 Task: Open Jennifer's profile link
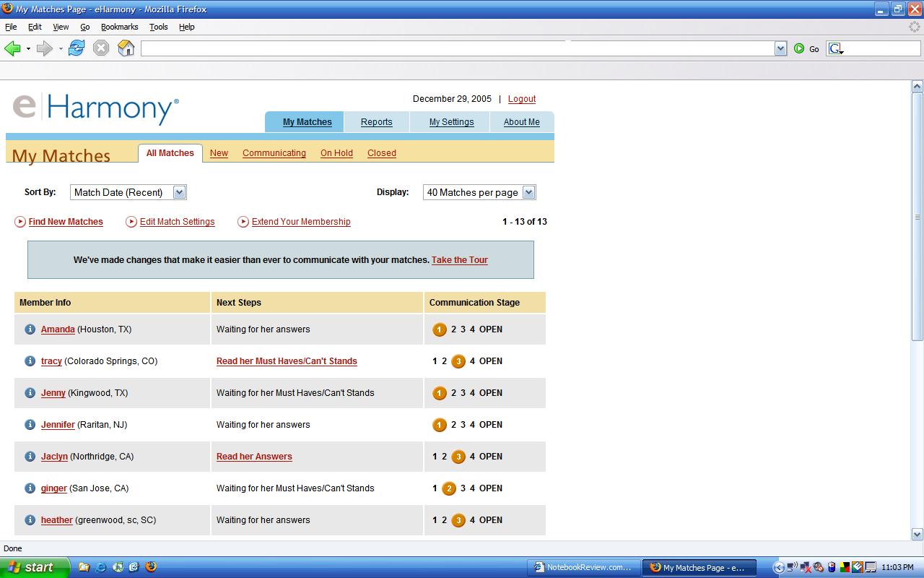click(x=58, y=425)
